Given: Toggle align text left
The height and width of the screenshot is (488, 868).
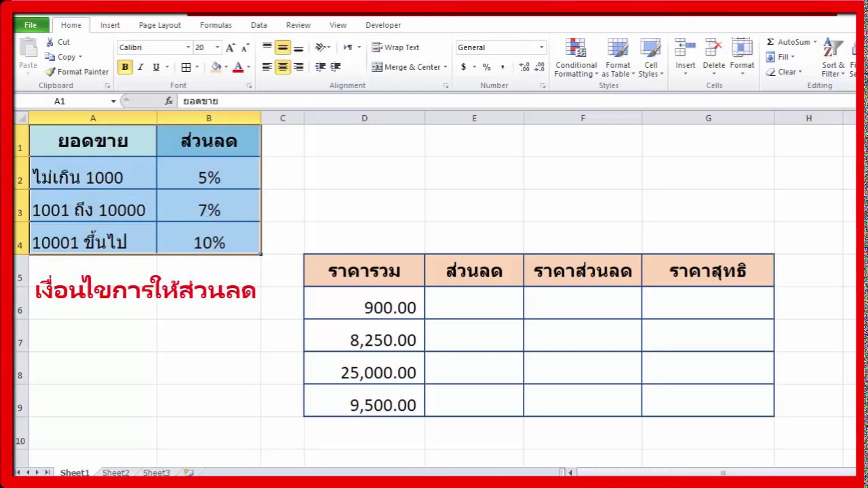Looking at the screenshot, I should click(x=267, y=67).
